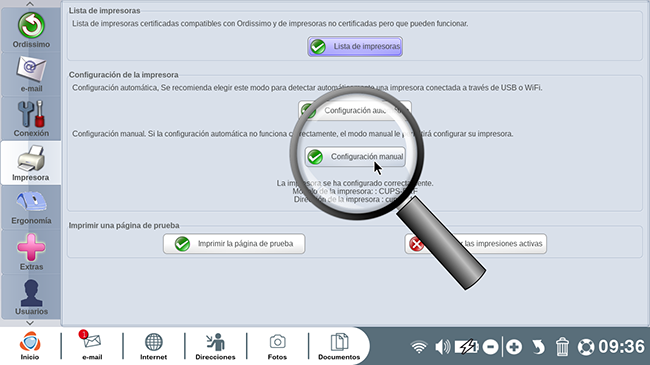
Task: Select the Impresora sidebar tab
Action: tap(31, 163)
